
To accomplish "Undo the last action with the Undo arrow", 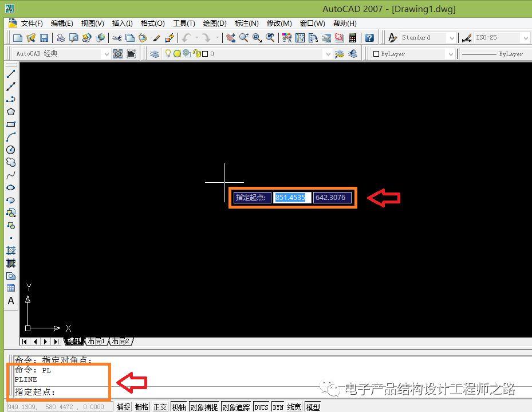I will coord(186,38).
